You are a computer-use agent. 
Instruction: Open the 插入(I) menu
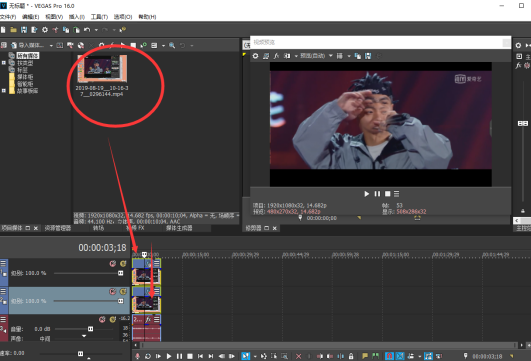pos(77,17)
